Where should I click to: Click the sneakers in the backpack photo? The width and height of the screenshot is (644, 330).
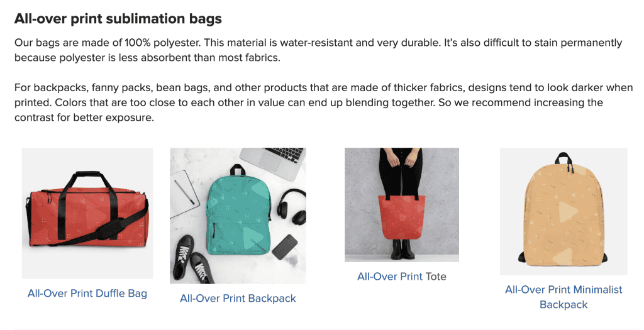click(x=193, y=260)
